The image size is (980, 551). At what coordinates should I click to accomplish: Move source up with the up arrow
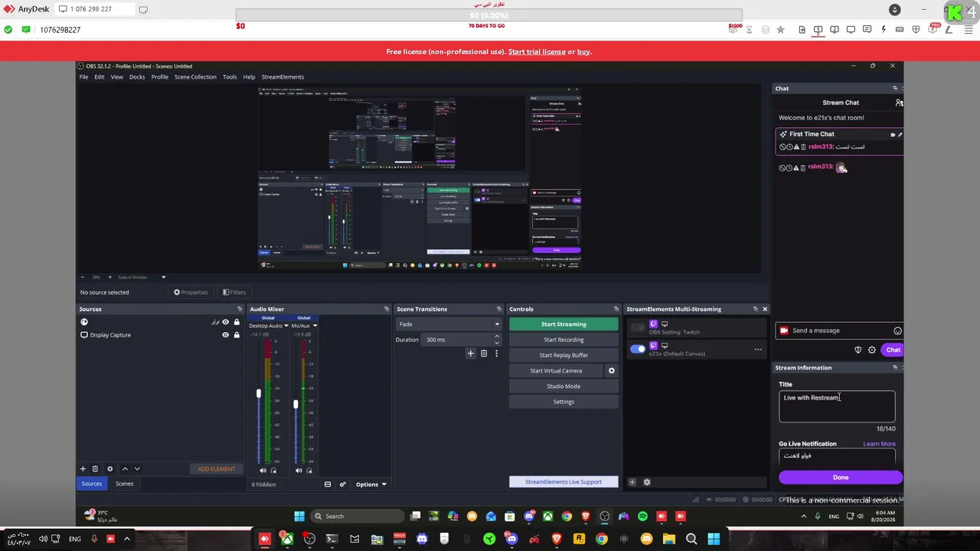pyautogui.click(x=125, y=468)
